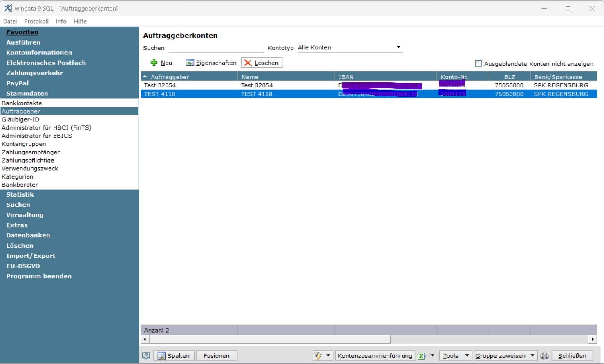Open the Kontotyp 'Alle Konten' dropdown

coord(350,47)
